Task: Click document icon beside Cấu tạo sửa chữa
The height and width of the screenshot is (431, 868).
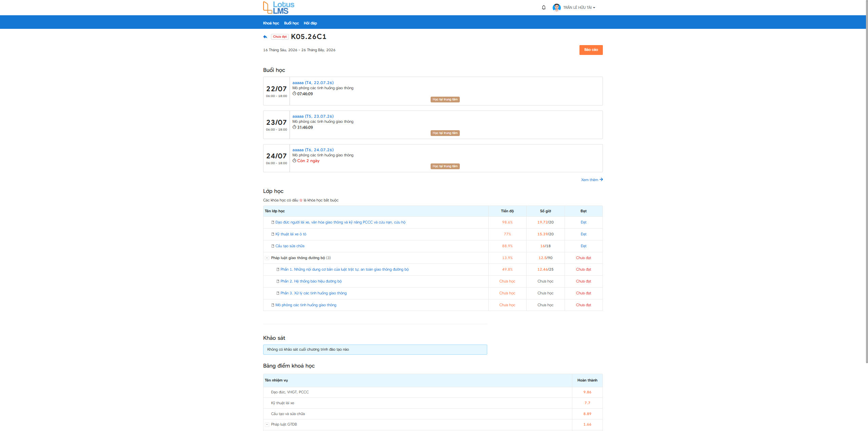Action: pyautogui.click(x=273, y=246)
